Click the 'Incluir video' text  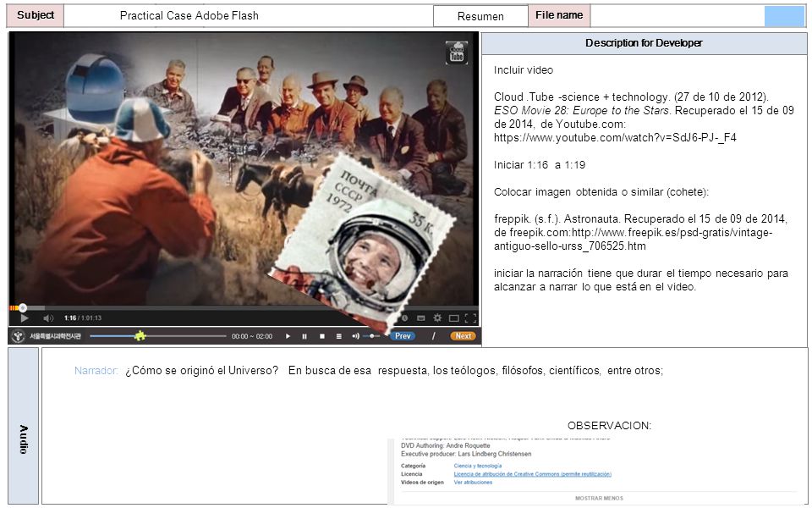pos(524,70)
